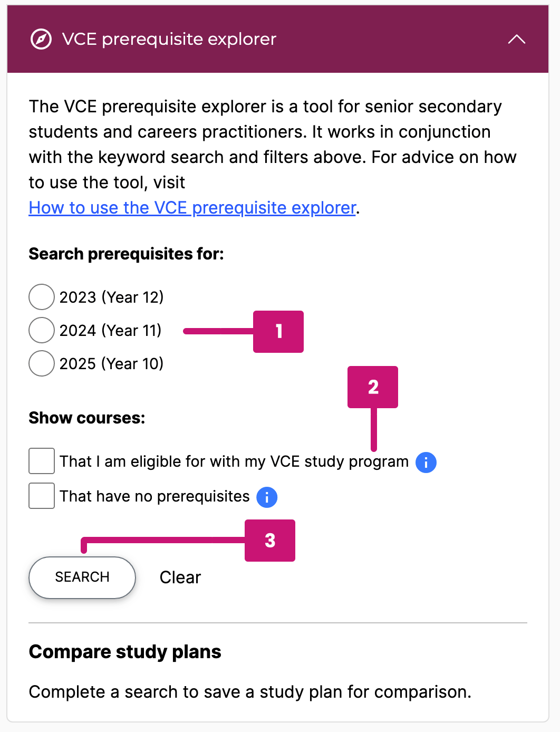This screenshot has height=732, width=560.
Task: Click the marker labeled 3 above SEARCH
Action: [x=269, y=540]
